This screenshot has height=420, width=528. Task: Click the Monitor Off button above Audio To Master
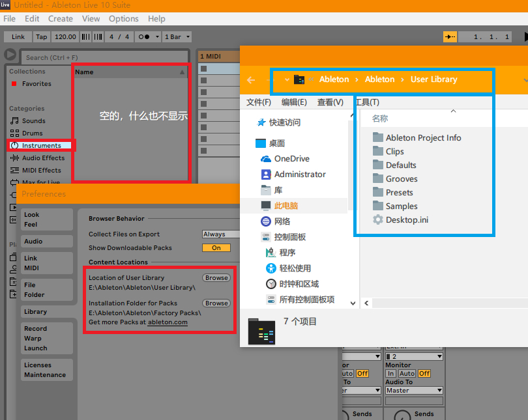pyautogui.click(x=424, y=374)
